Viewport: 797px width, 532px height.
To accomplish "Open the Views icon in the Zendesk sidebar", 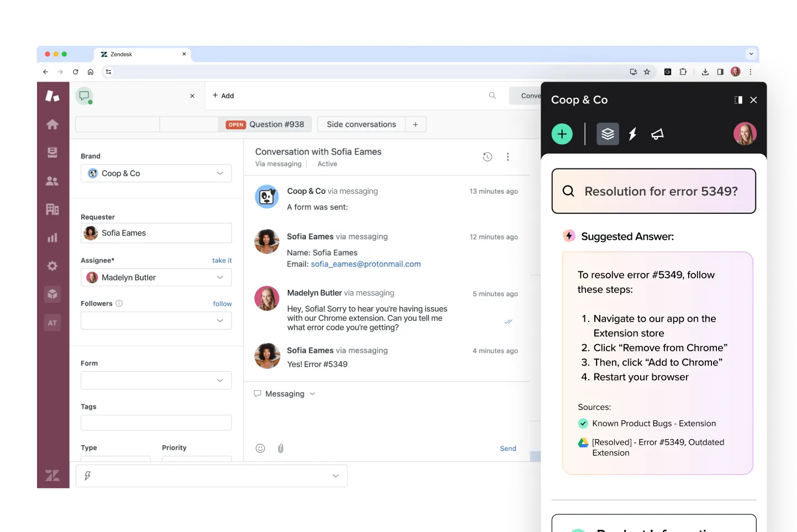I will click(x=52, y=152).
